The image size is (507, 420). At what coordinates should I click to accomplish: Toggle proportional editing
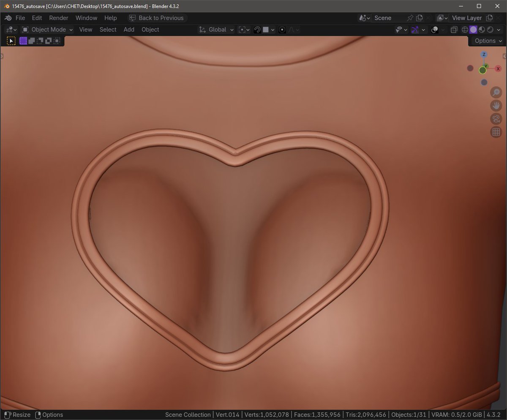(x=282, y=30)
